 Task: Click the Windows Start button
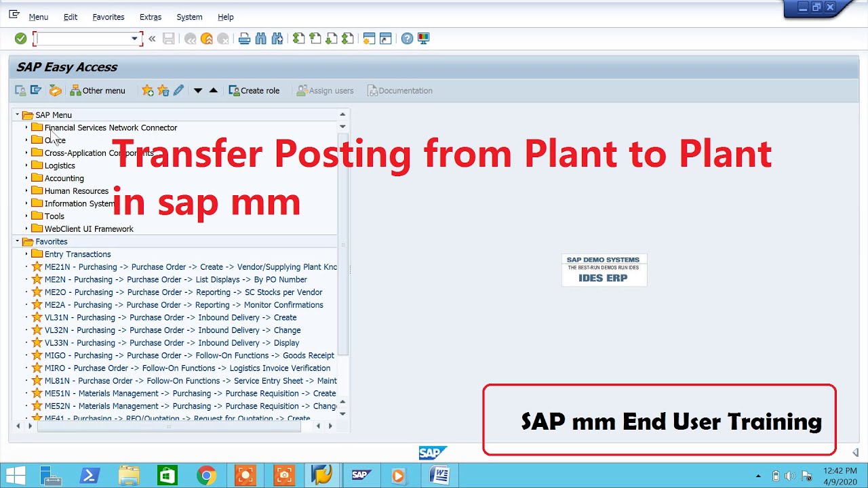coord(16,475)
